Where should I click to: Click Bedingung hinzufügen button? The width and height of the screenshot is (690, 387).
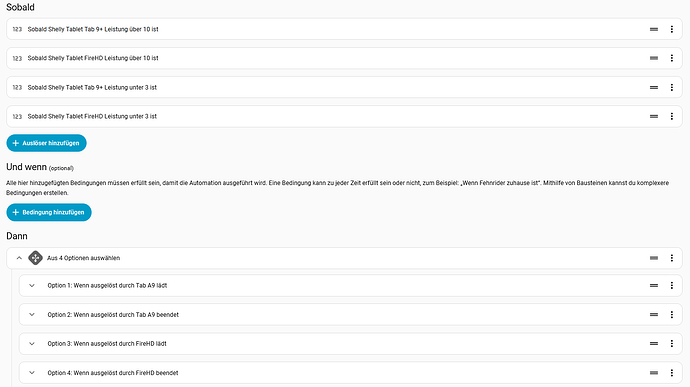click(x=49, y=212)
